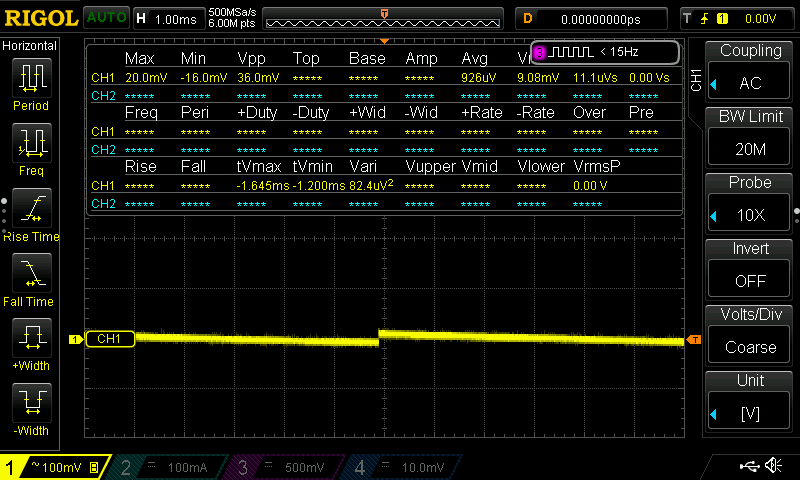The width and height of the screenshot is (800, 480).
Task: Click the CH1 11.1uVs area value
Action: point(595,78)
